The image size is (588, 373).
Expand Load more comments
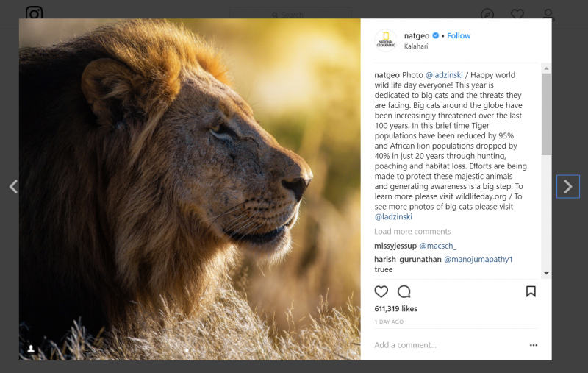point(412,231)
